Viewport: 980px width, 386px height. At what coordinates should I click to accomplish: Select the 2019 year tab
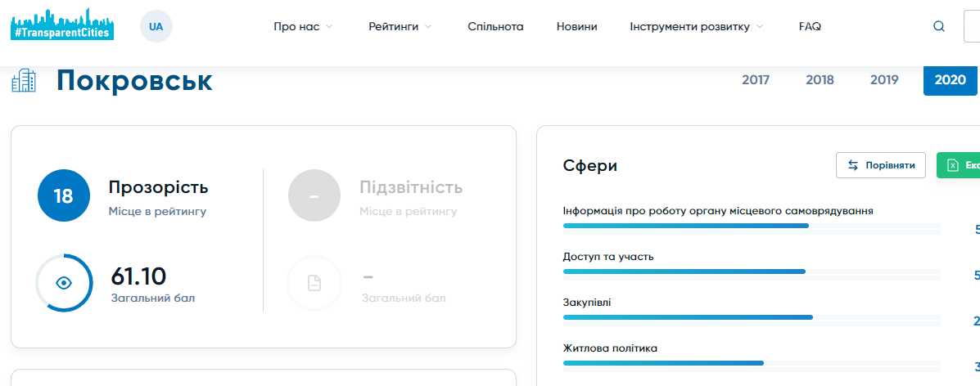884,80
